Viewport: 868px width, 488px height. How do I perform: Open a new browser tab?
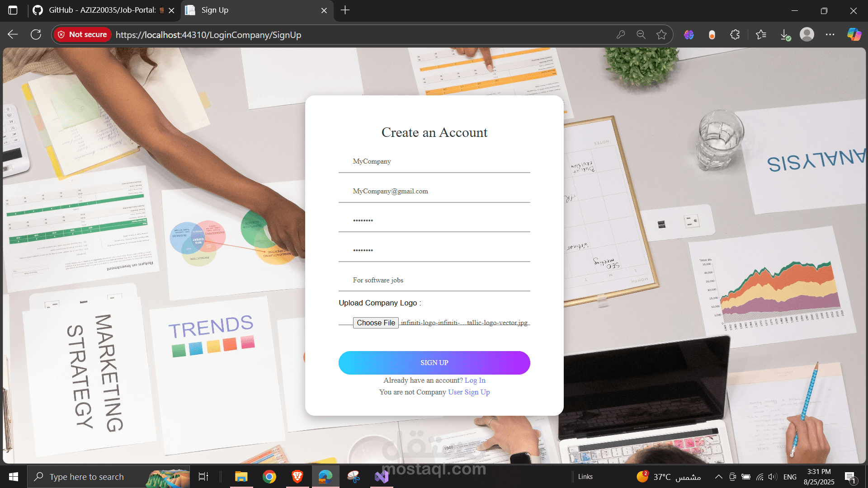click(x=345, y=10)
